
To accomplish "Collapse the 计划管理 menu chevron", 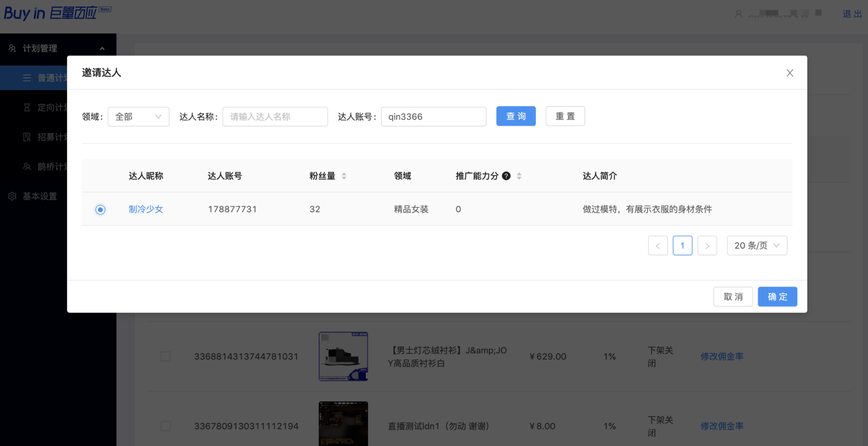I will point(102,48).
